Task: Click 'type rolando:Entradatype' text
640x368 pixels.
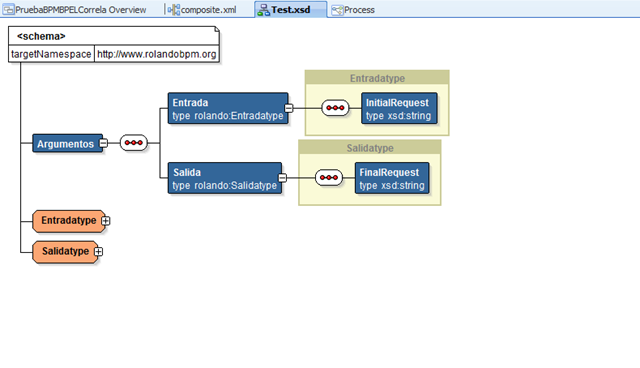Action: point(227,116)
